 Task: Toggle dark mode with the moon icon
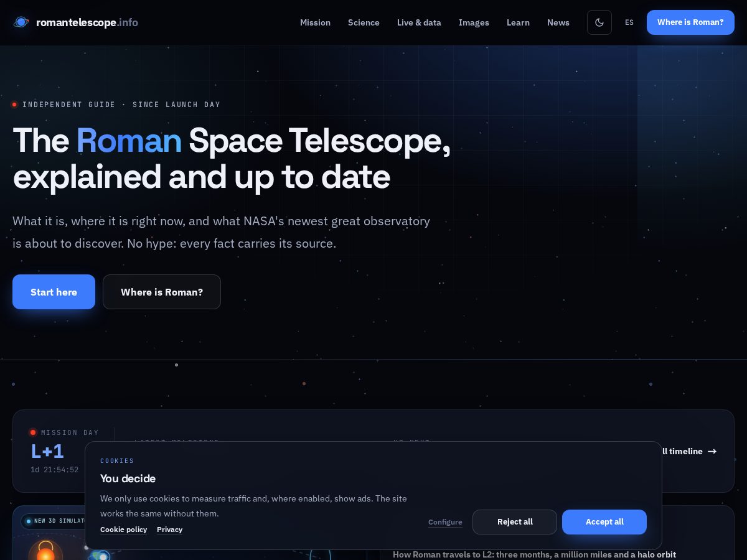tap(599, 22)
